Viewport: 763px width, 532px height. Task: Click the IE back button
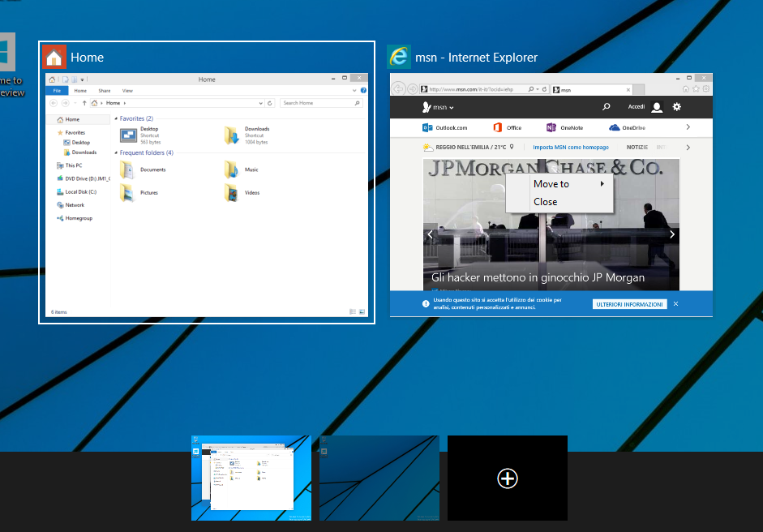click(399, 88)
